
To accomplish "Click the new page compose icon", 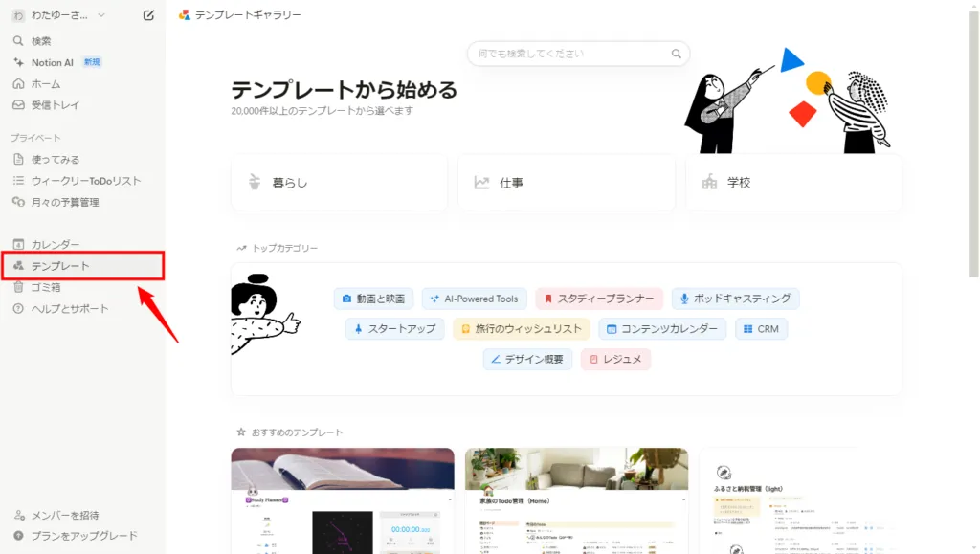I will click(148, 15).
